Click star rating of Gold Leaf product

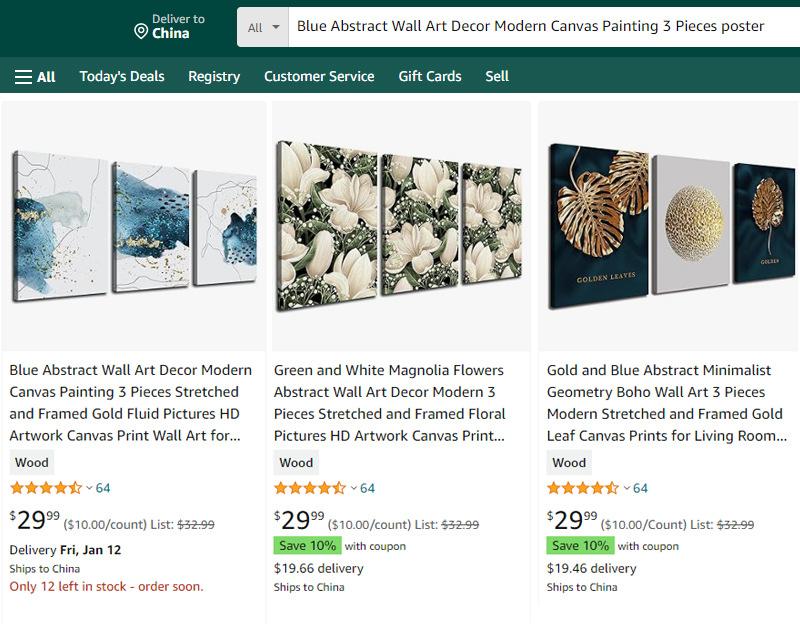[583, 488]
